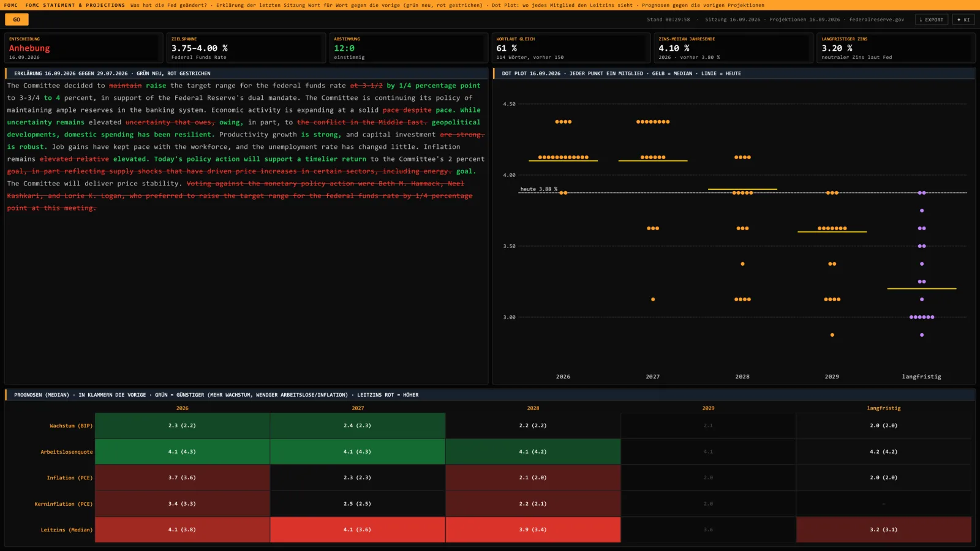
Task: Click the Wortlaut gleich 61 % value
Action: (x=507, y=48)
